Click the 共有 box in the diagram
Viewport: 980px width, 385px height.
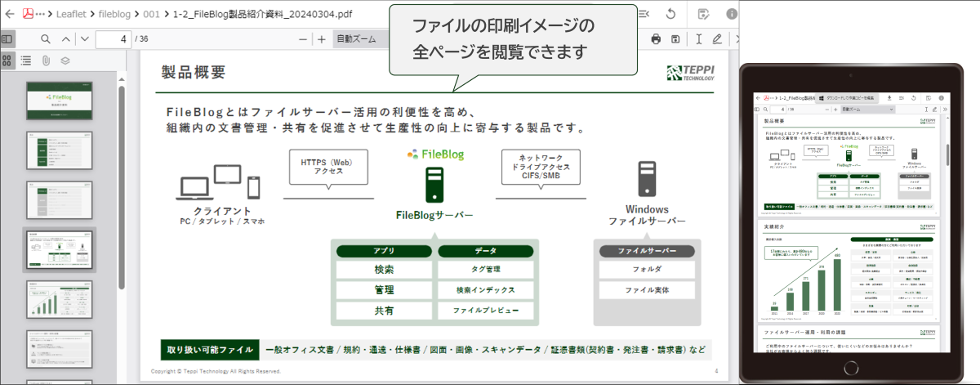click(384, 311)
